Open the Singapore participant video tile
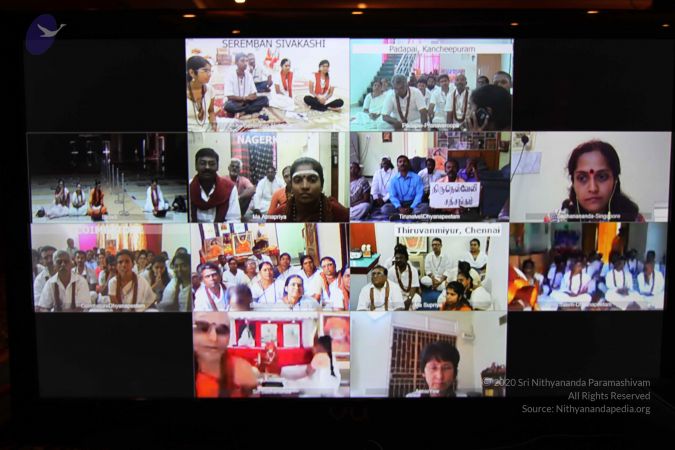The width and height of the screenshot is (675, 450). 591,177
